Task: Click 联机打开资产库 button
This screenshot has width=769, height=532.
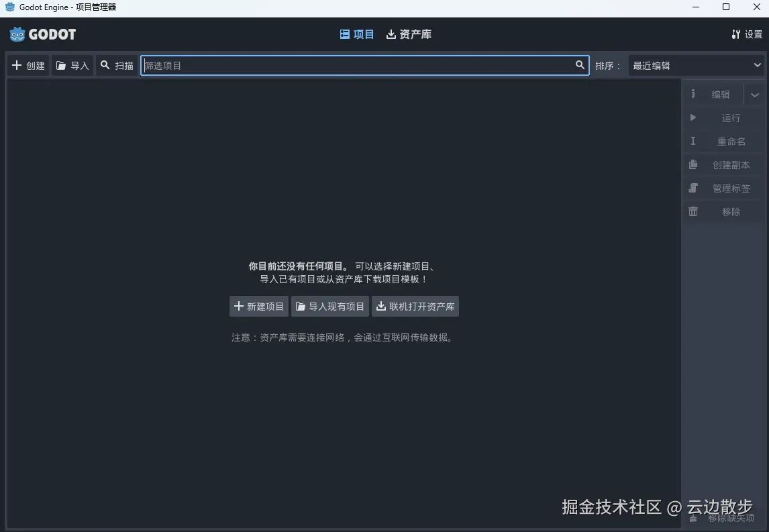Action: pos(415,307)
